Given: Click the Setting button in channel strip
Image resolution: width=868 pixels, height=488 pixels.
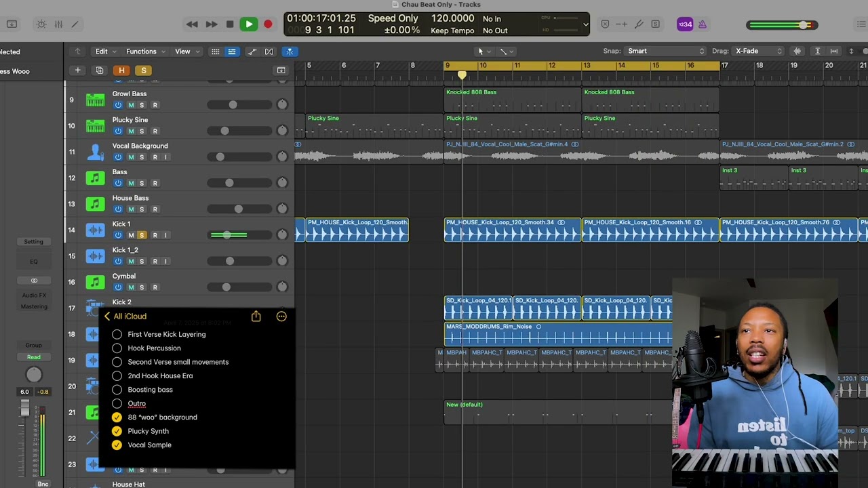Looking at the screenshot, I should (33, 241).
